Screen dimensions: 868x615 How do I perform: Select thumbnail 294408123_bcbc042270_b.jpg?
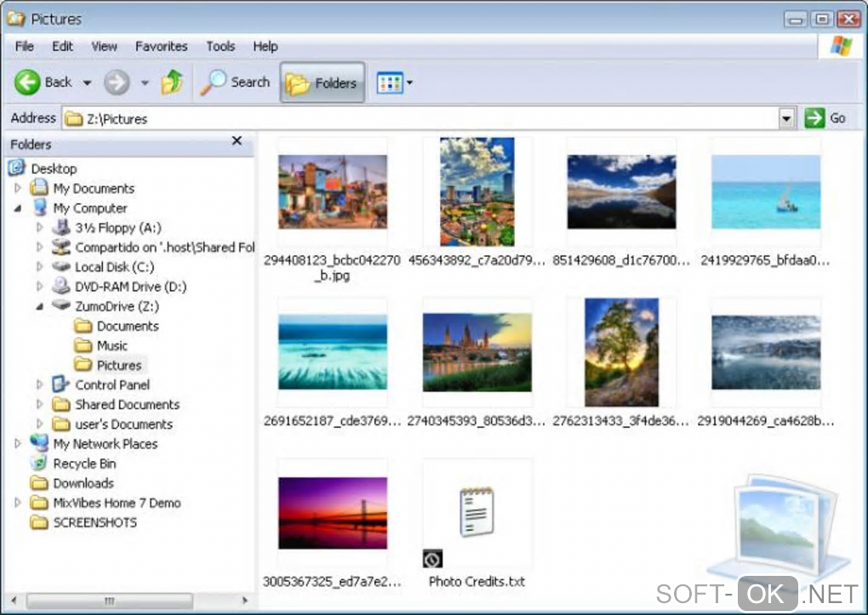pos(333,192)
